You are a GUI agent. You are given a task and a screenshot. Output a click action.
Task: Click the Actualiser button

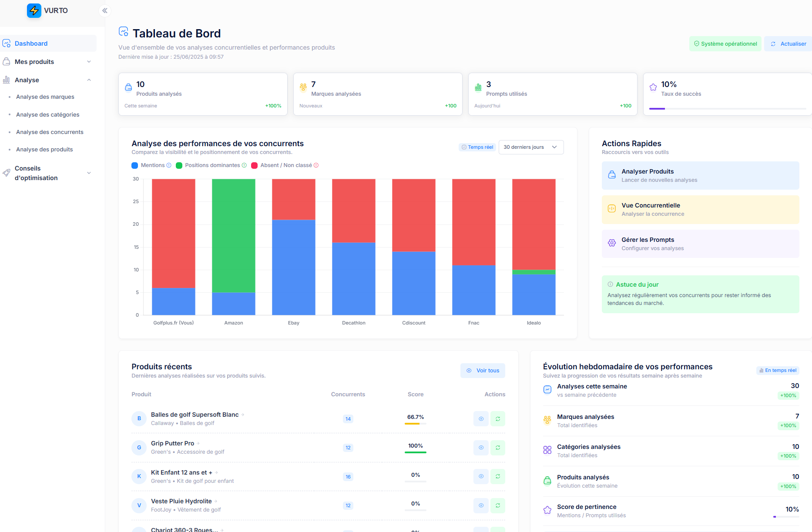pyautogui.click(x=788, y=44)
